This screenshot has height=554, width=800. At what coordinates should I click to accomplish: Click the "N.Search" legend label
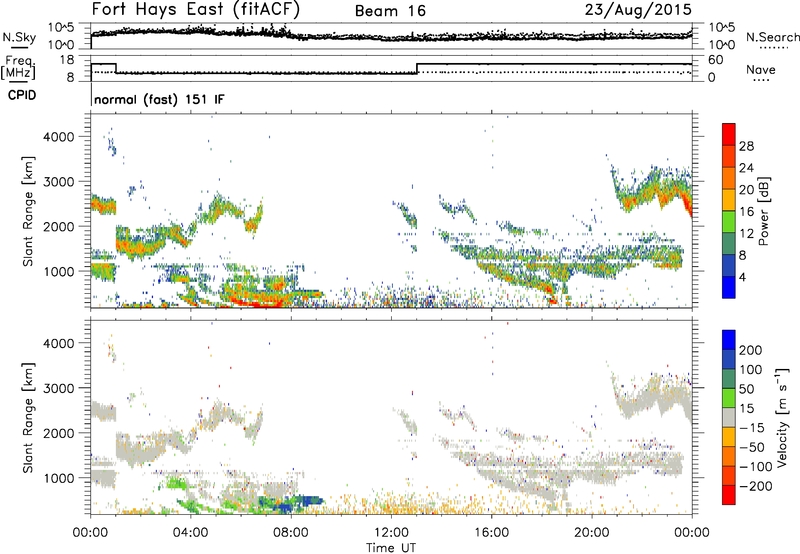click(x=772, y=37)
